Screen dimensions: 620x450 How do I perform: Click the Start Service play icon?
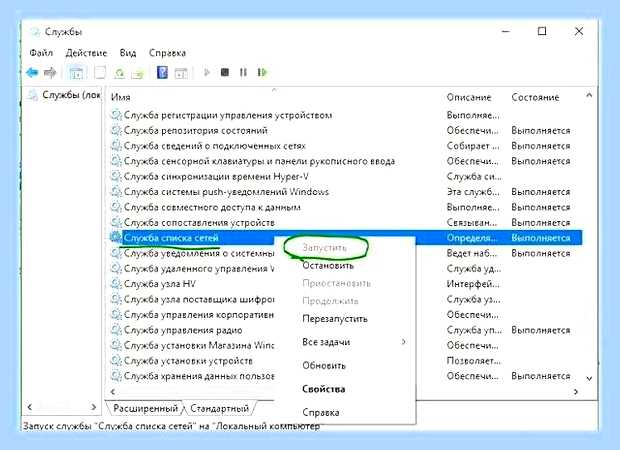click(x=206, y=72)
